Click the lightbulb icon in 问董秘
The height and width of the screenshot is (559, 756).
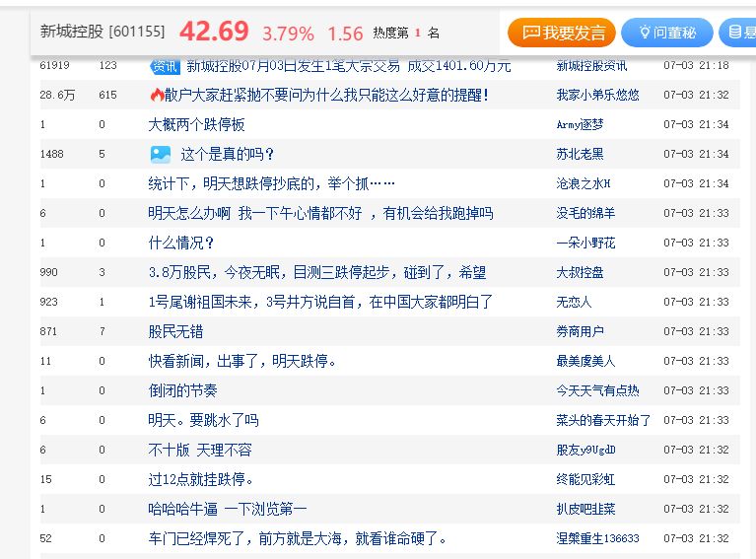tap(645, 33)
